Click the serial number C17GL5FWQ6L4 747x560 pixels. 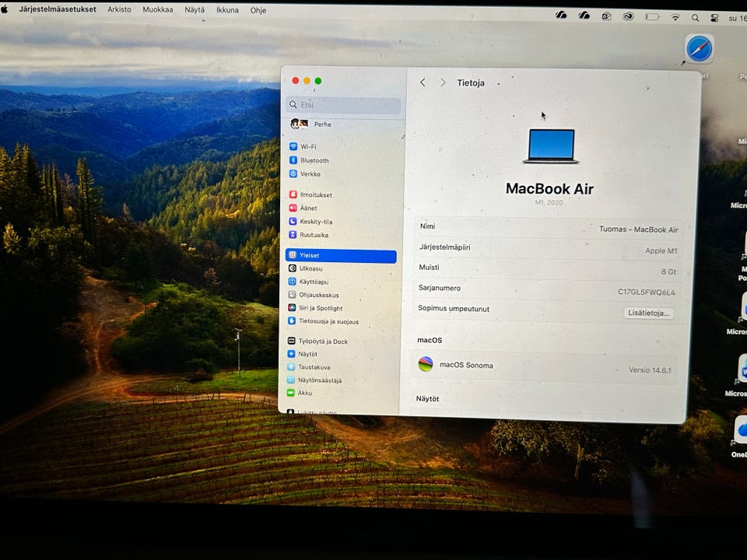tap(646, 292)
